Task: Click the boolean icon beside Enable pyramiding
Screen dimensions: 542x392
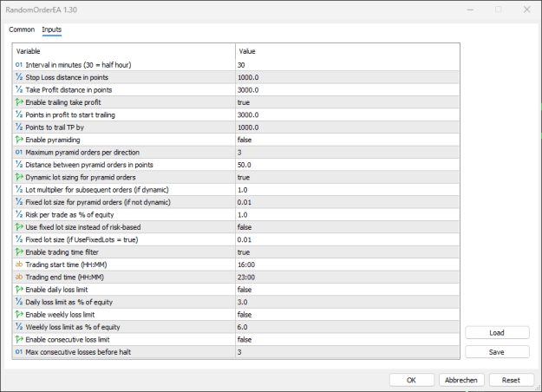Action: pyautogui.click(x=19, y=140)
